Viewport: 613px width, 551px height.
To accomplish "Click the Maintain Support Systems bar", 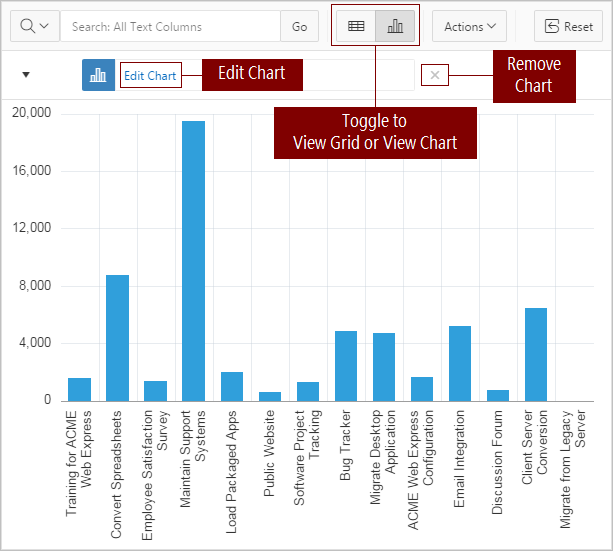I will 193,261.
